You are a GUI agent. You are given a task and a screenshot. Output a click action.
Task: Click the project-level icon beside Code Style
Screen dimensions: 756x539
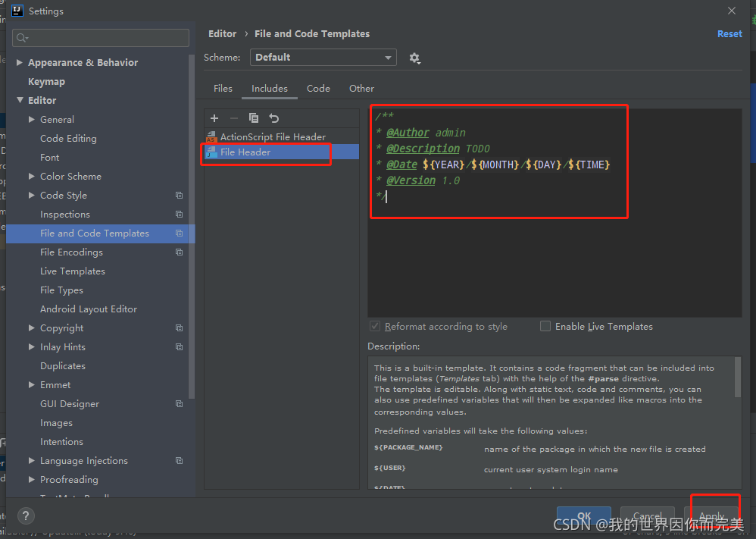click(x=179, y=196)
